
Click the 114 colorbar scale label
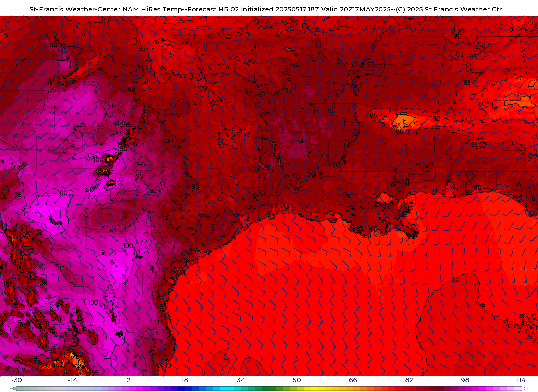tap(521, 380)
